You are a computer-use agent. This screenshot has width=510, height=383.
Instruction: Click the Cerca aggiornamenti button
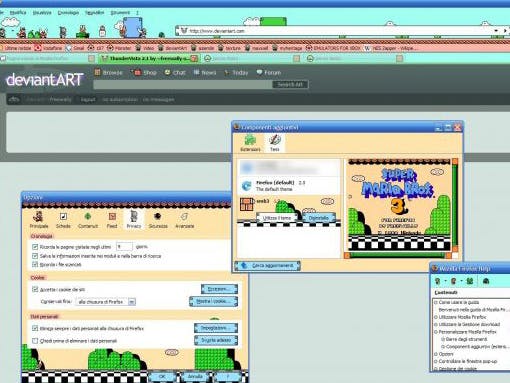268,266
